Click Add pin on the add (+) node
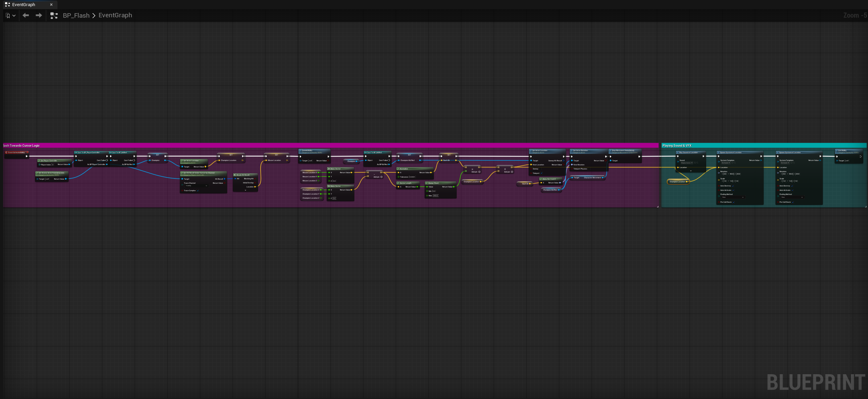868x399 pixels. 508,172
